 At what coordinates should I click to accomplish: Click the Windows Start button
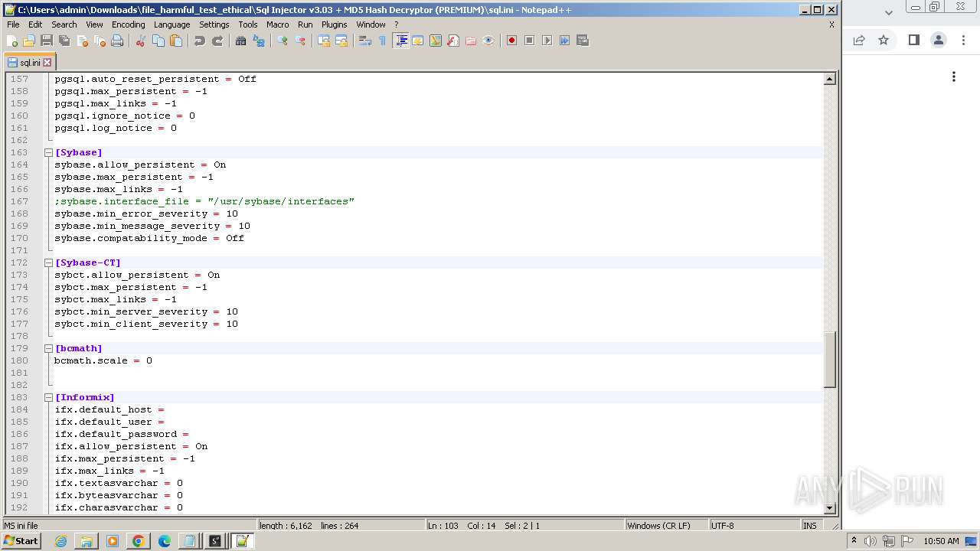coord(21,541)
